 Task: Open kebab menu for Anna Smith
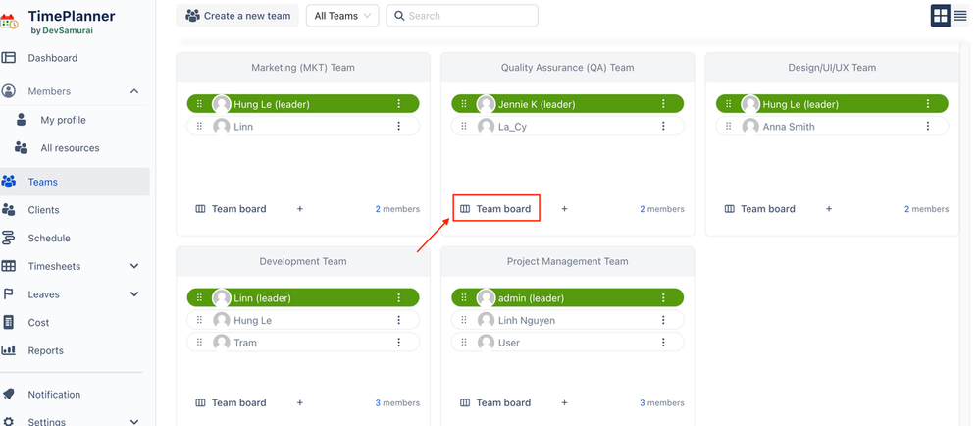click(x=927, y=127)
